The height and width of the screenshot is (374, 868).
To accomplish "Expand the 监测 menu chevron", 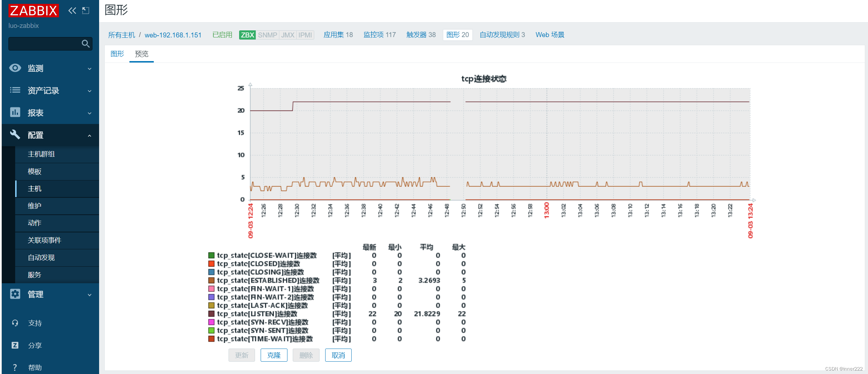I will 90,69.
